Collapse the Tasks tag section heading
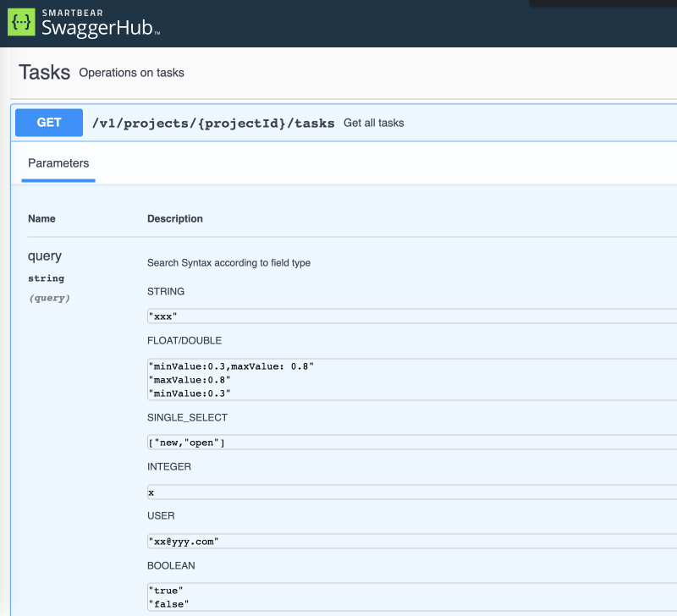 [44, 73]
